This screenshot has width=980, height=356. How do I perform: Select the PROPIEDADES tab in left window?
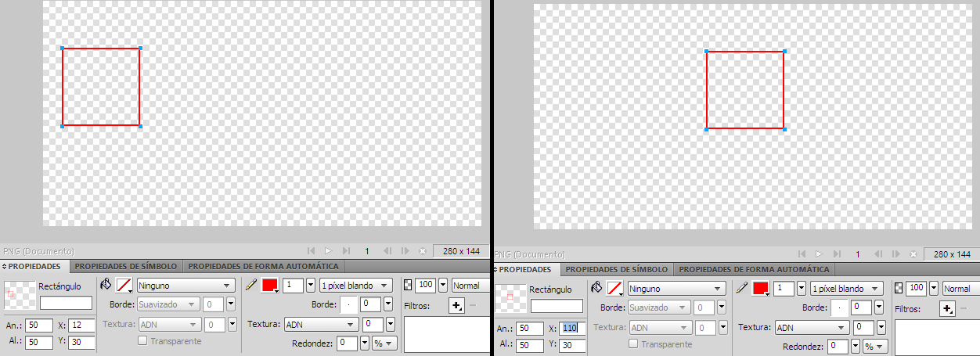click(34, 266)
